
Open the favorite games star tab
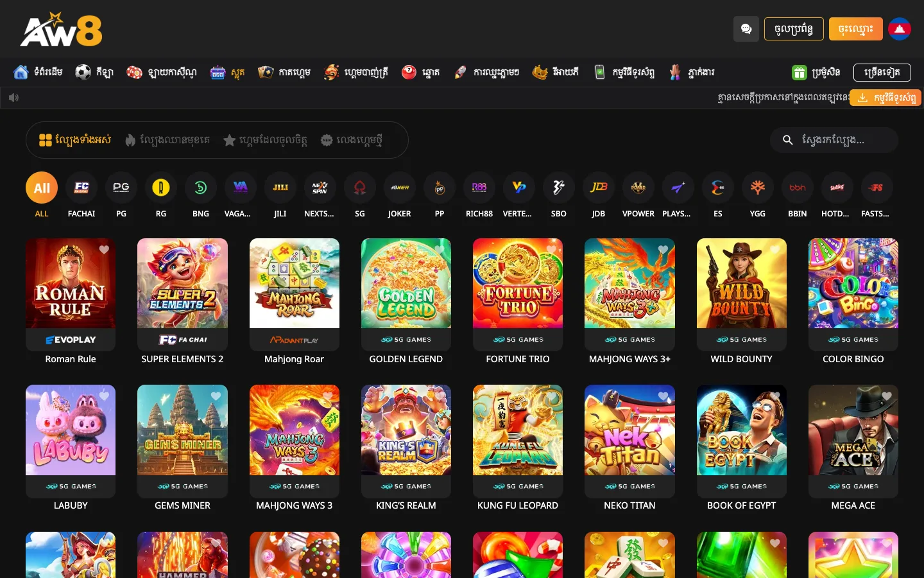265,140
